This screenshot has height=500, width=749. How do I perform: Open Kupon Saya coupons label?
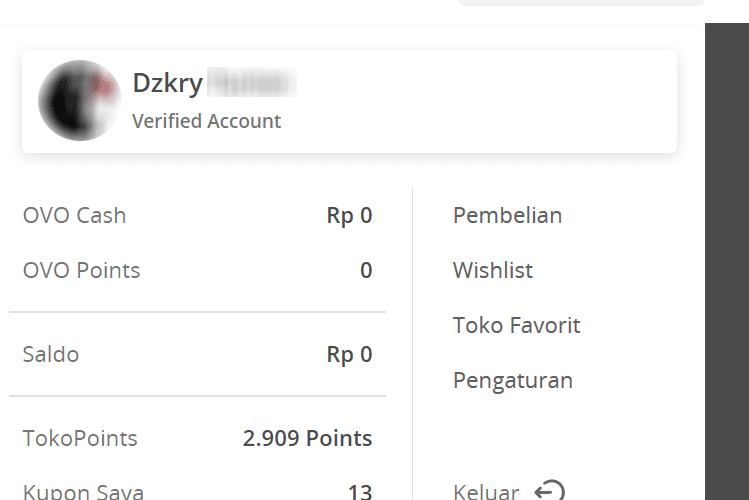pyautogui.click(x=83, y=492)
